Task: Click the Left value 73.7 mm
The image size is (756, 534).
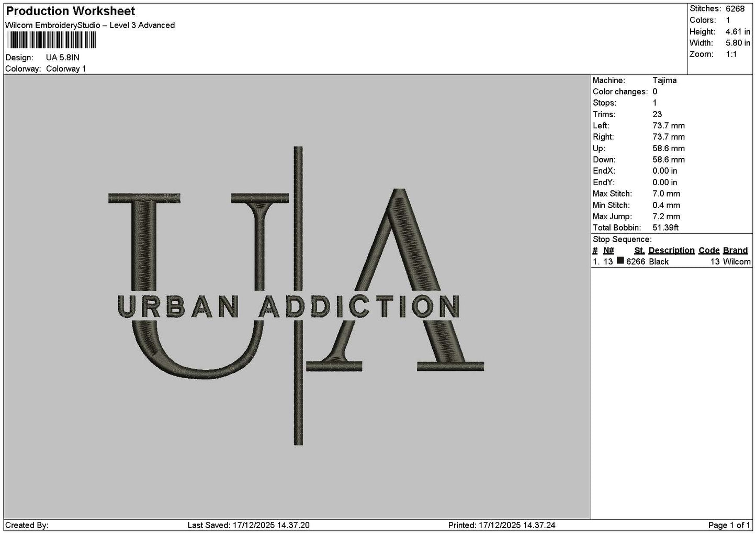Action: click(669, 126)
